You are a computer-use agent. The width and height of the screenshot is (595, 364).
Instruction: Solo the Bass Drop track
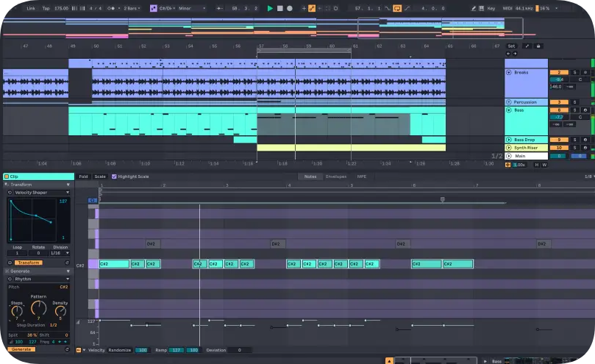click(574, 140)
